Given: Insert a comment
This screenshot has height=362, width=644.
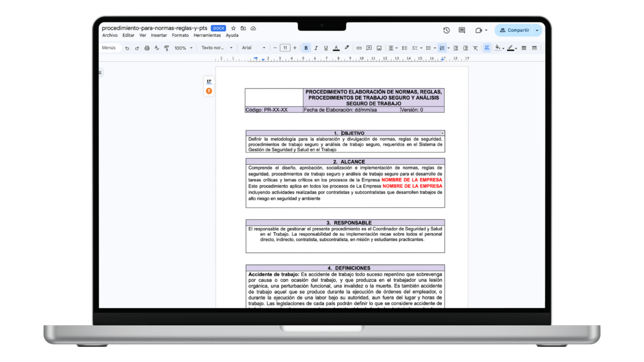Looking at the screenshot, I should (x=369, y=48).
